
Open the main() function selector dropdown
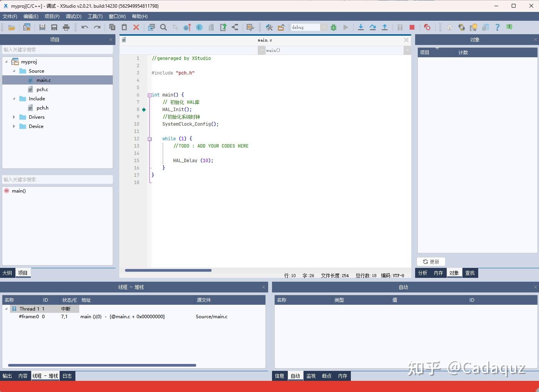pos(407,50)
